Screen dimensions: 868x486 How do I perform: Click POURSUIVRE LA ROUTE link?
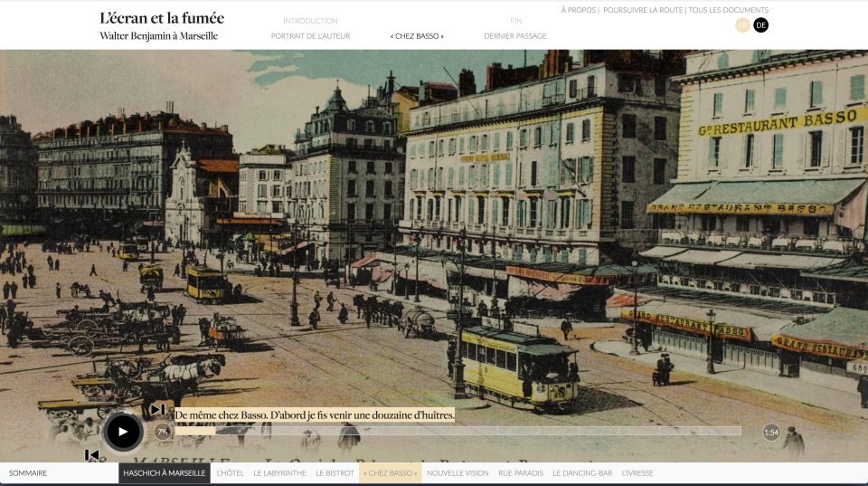pos(643,10)
